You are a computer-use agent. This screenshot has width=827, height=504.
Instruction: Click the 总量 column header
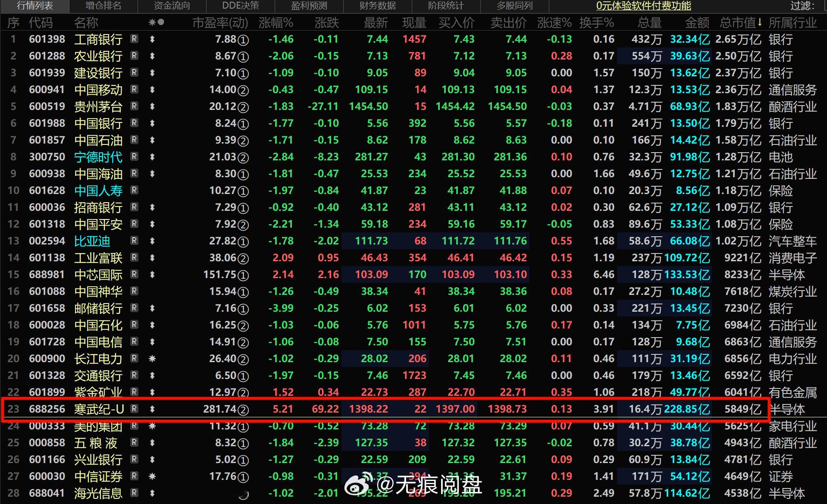tap(649, 22)
